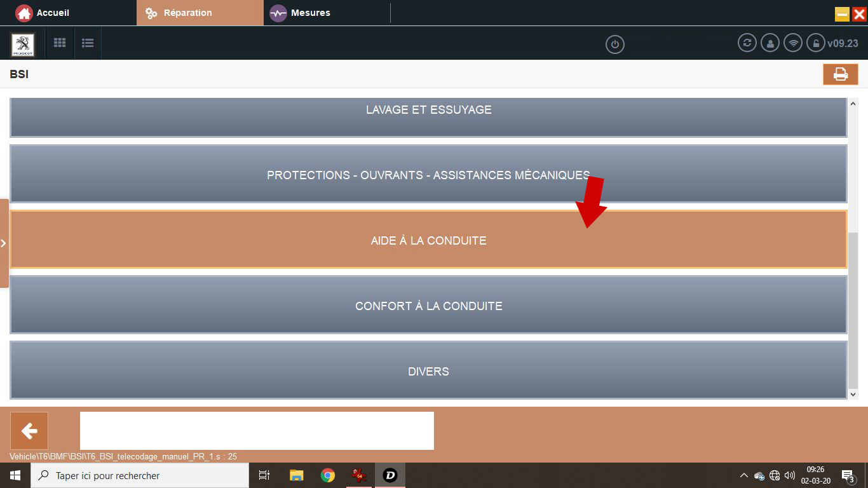
Task: Show hidden system tray icons
Action: 744,475
